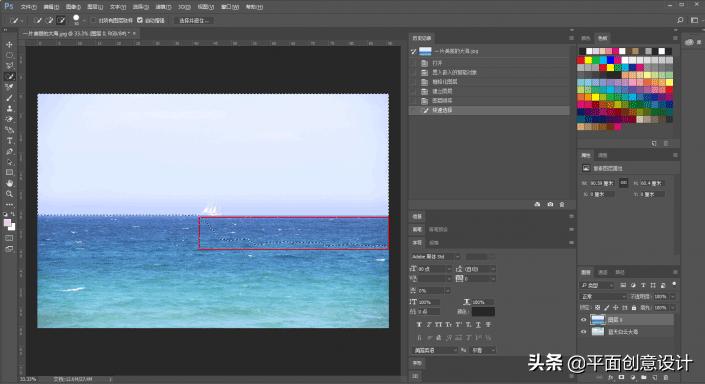Choose Subtract from Selection mode in options bar
Image resolution: width=705 pixels, height=384 pixels.
coord(61,20)
